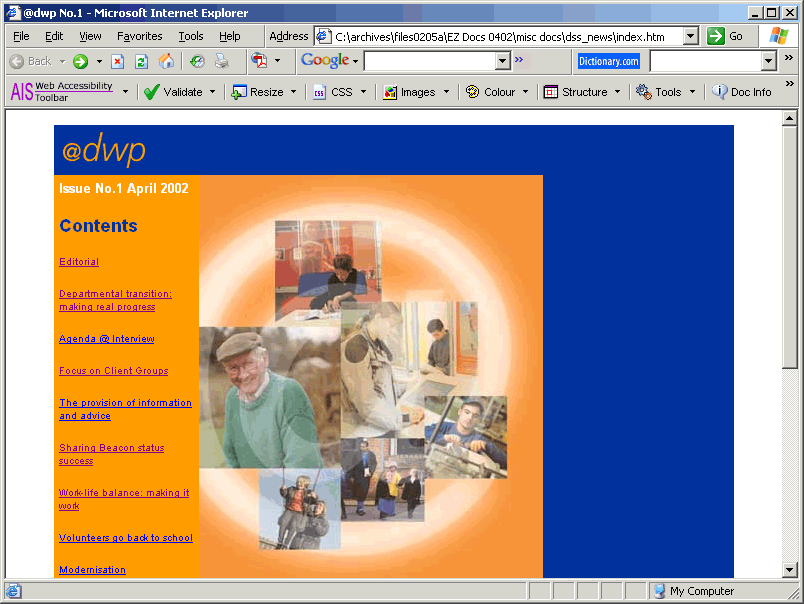Click the vertical scrollbar up arrow
This screenshot has width=804, height=604.
click(x=790, y=118)
